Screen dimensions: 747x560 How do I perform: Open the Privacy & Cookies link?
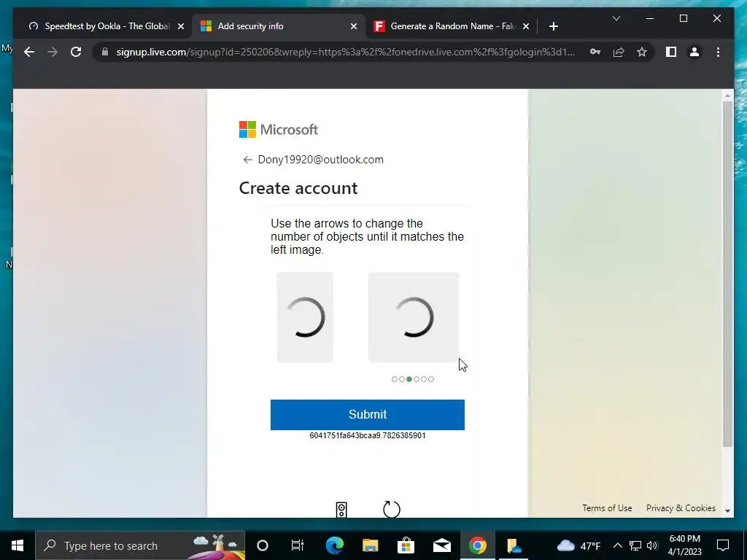tap(681, 508)
